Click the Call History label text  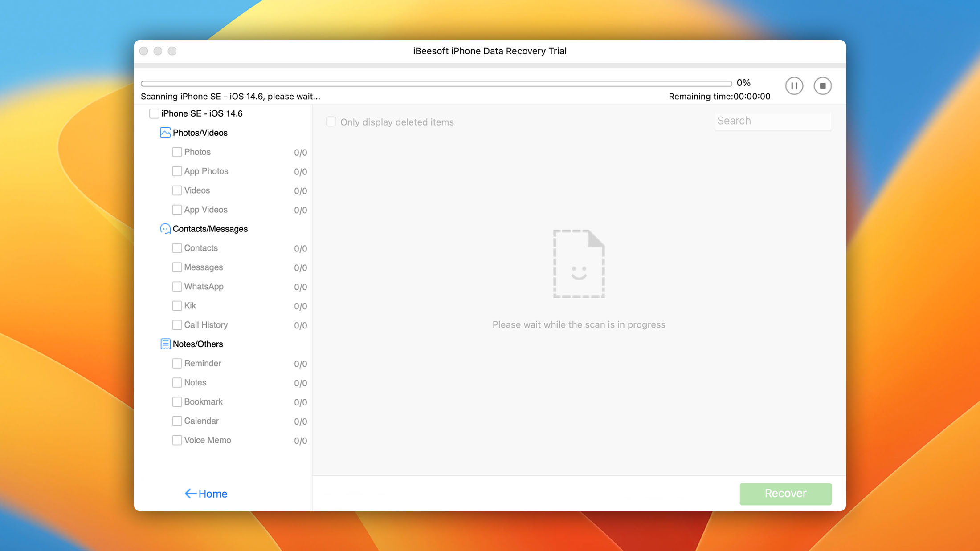coord(206,325)
